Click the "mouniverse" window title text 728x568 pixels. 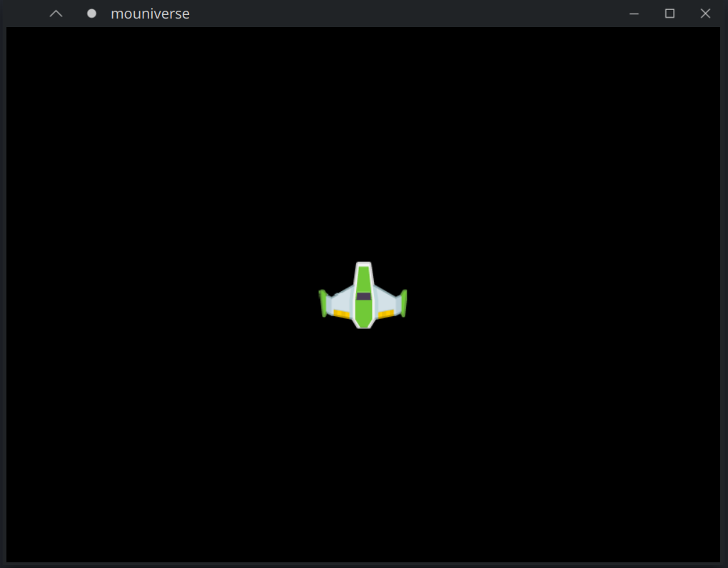[150, 14]
